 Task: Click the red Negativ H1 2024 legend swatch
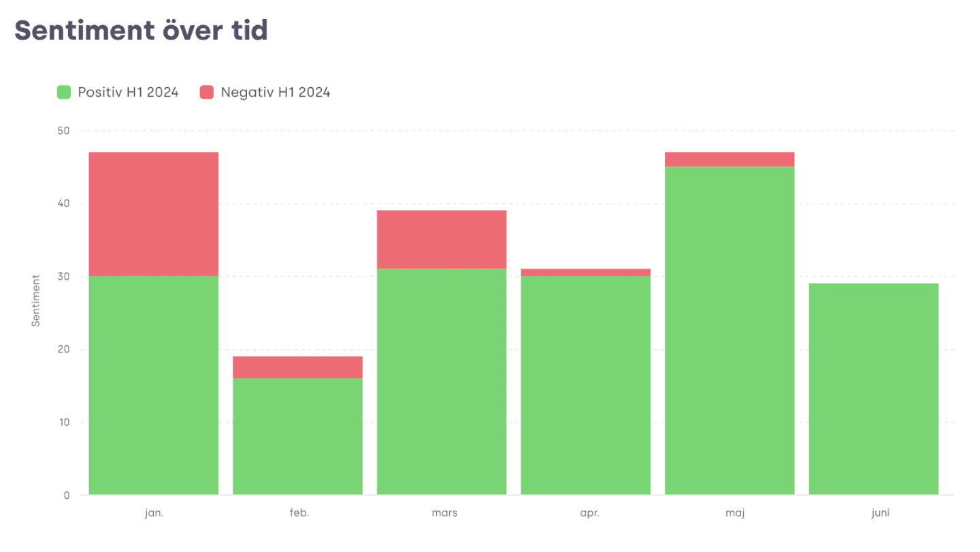(x=207, y=92)
